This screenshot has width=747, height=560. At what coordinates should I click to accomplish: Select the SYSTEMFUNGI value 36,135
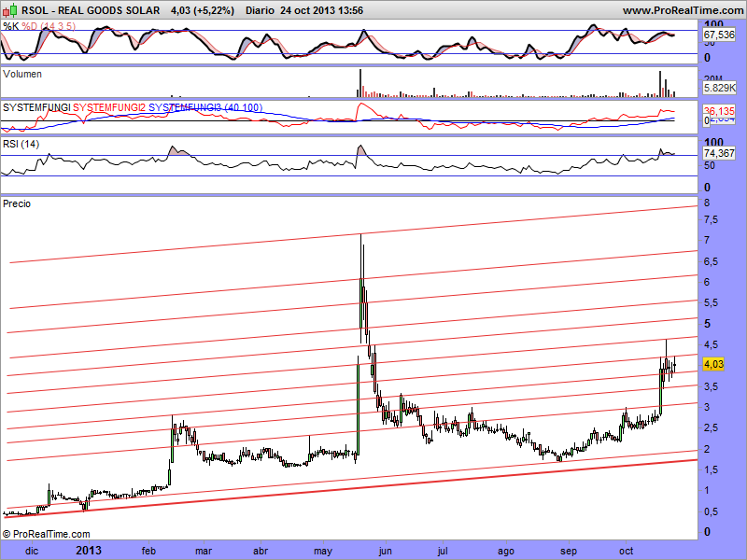tap(719, 111)
